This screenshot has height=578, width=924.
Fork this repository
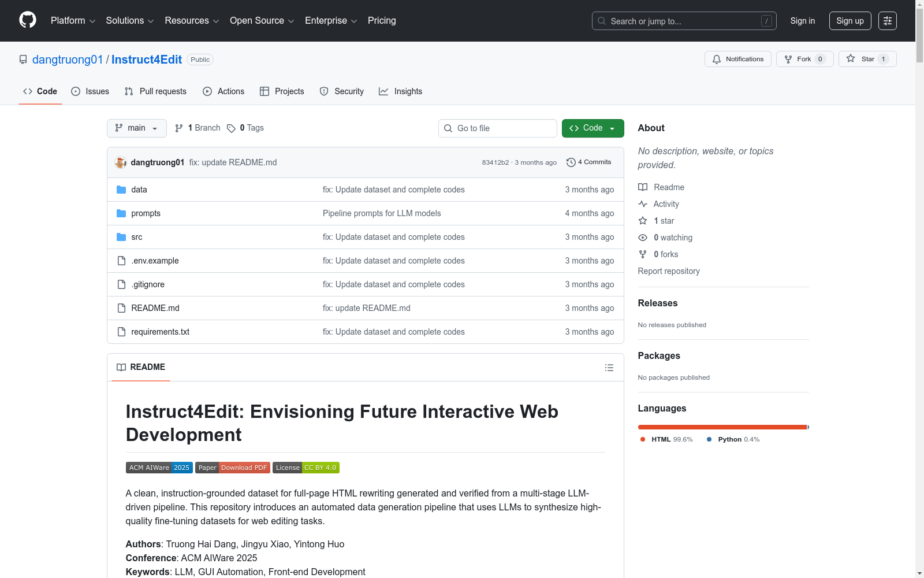pos(805,59)
